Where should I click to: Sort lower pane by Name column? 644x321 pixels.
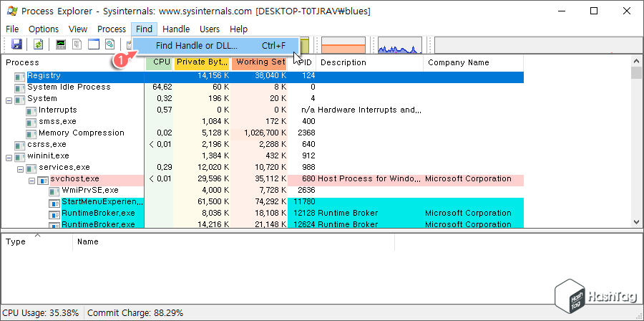(233, 241)
